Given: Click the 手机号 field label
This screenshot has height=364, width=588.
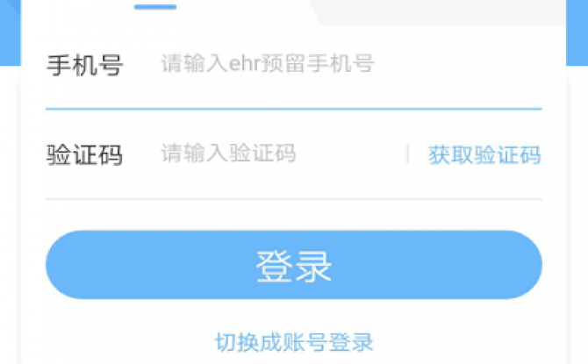Looking at the screenshot, I should click(85, 65).
